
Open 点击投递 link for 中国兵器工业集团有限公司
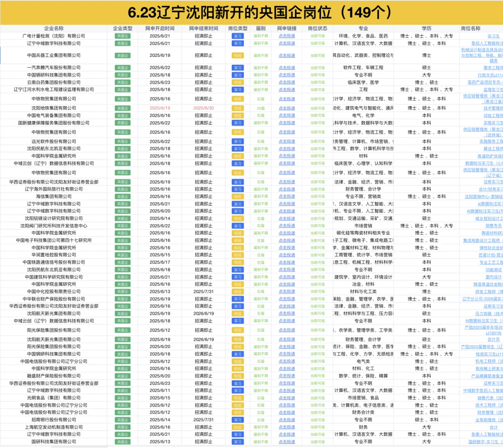287,56
